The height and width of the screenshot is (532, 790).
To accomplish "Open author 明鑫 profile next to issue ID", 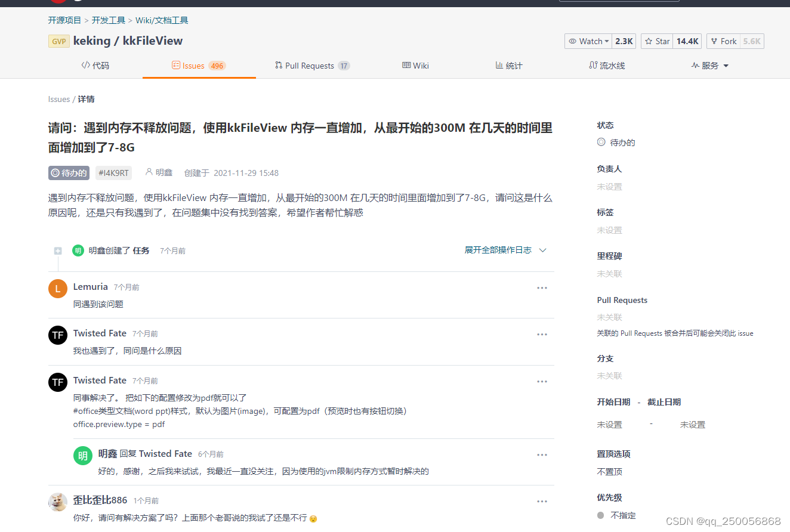I will click(x=163, y=173).
